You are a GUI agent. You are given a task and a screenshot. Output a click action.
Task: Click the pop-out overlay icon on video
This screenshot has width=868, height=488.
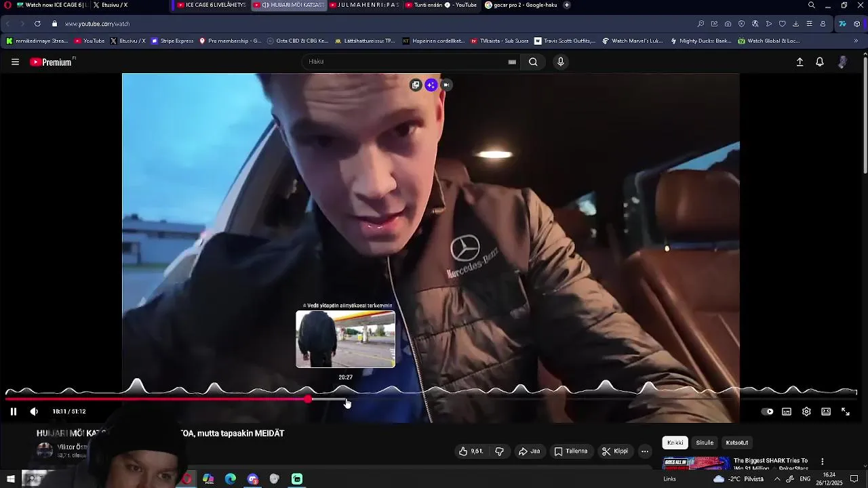[416, 85]
